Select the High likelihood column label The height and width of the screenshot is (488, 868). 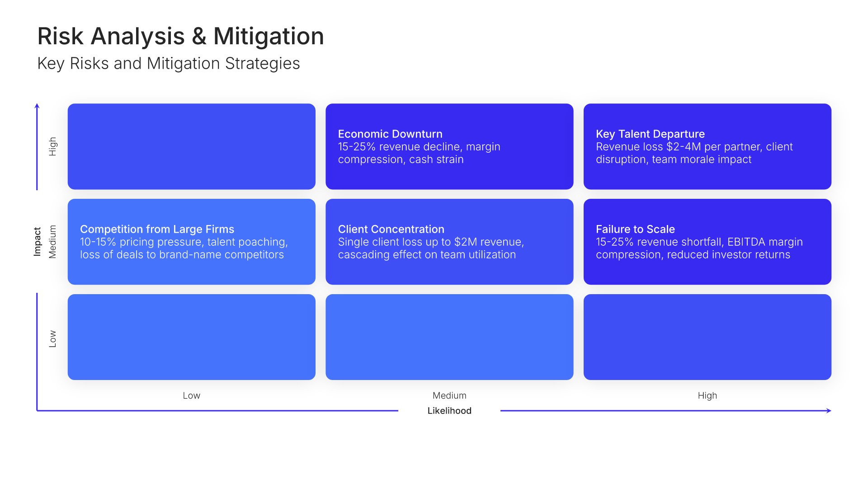coord(707,395)
